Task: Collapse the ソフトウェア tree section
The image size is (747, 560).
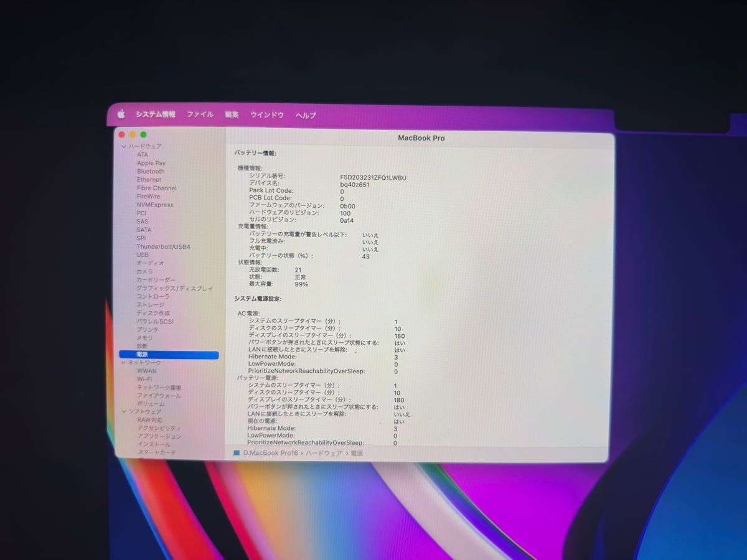Action: click(123, 412)
